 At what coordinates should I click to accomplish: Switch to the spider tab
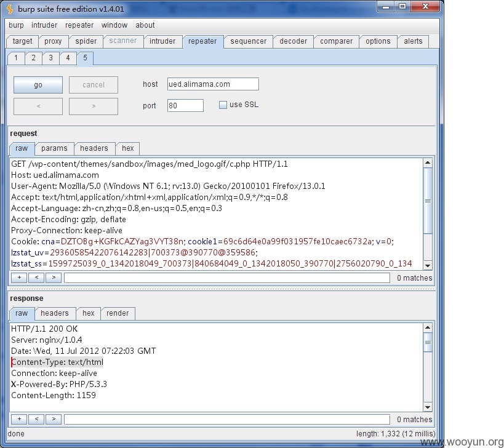pos(86,41)
